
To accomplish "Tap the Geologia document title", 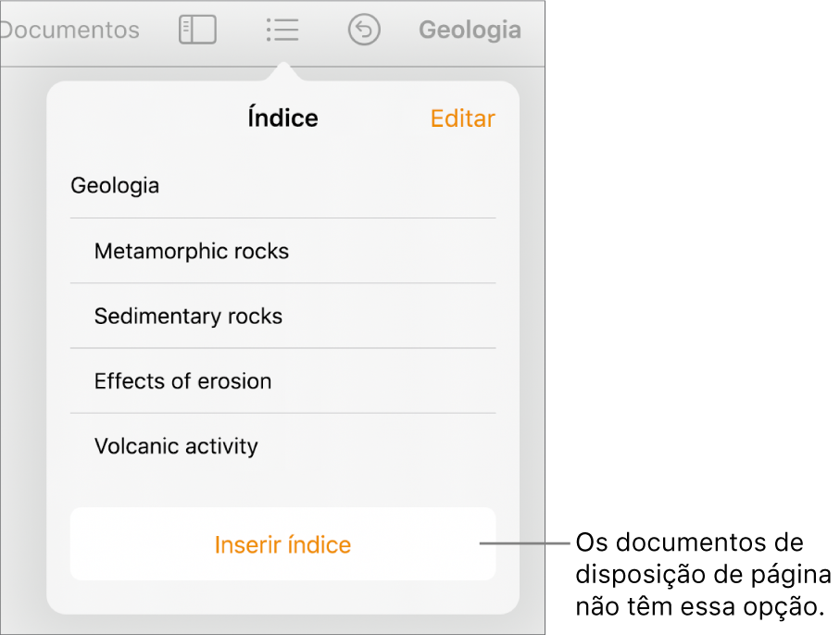I will [x=470, y=30].
